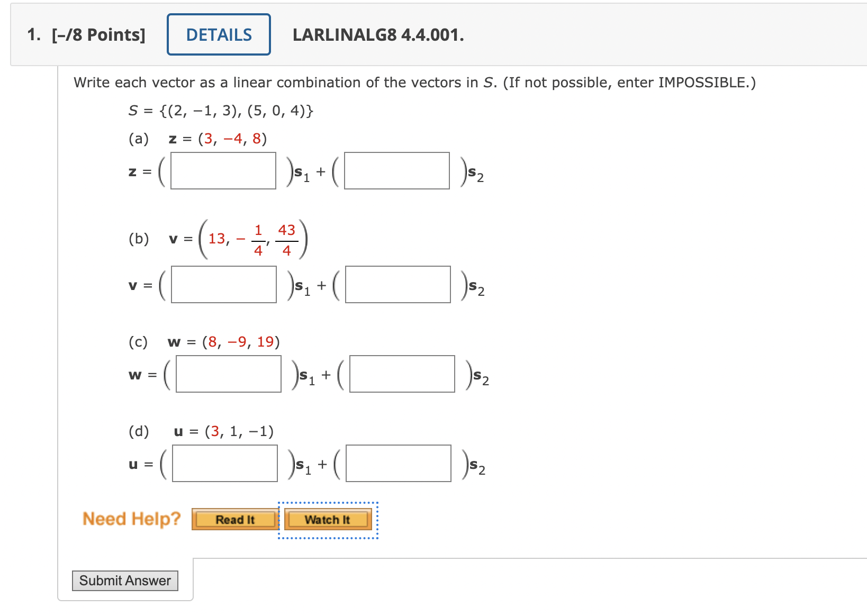Click the s2 coefficient box for z
Image resolution: width=867 pixels, height=616 pixels.
397,171
